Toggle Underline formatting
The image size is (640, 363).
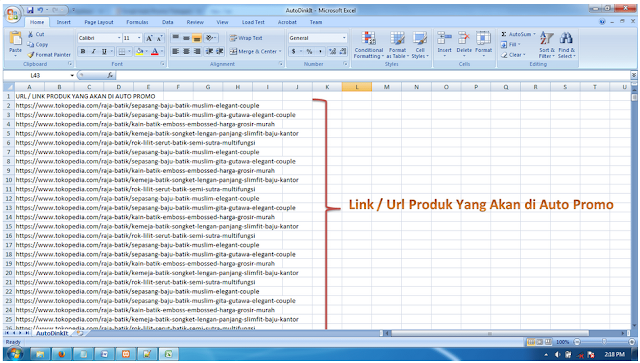[104, 51]
